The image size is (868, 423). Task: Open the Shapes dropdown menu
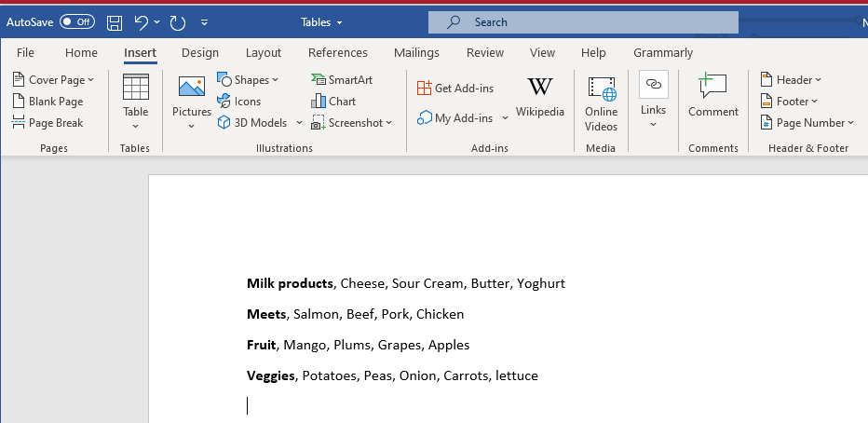(247, 80)
